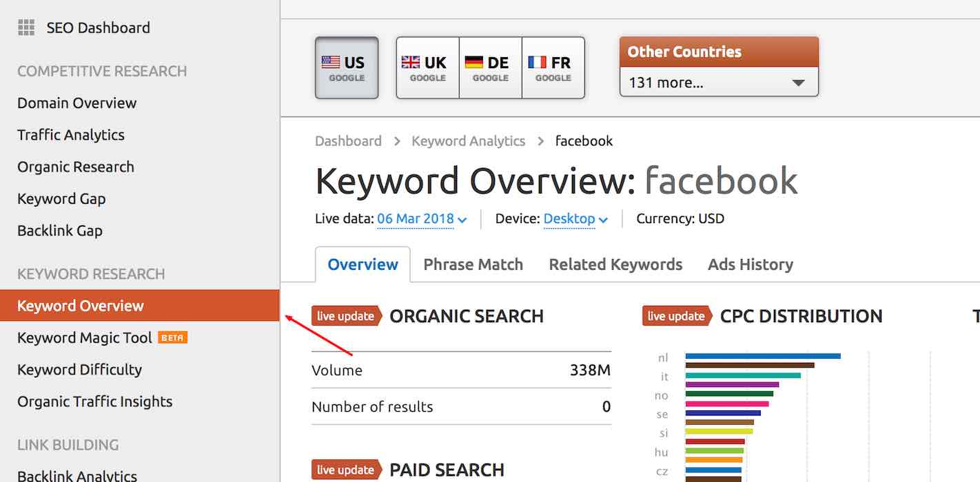
Task: Click the SEO Dashboard label
Action: point(98,28)
